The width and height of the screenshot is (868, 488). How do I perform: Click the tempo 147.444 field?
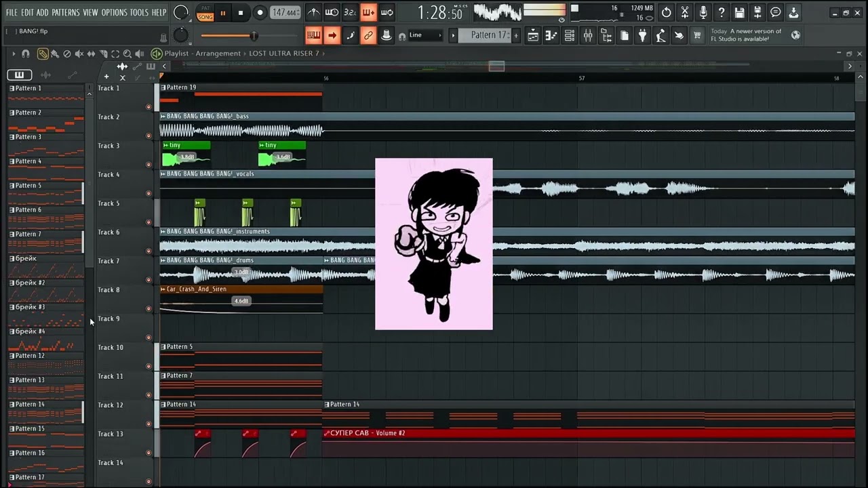point(285,13)
